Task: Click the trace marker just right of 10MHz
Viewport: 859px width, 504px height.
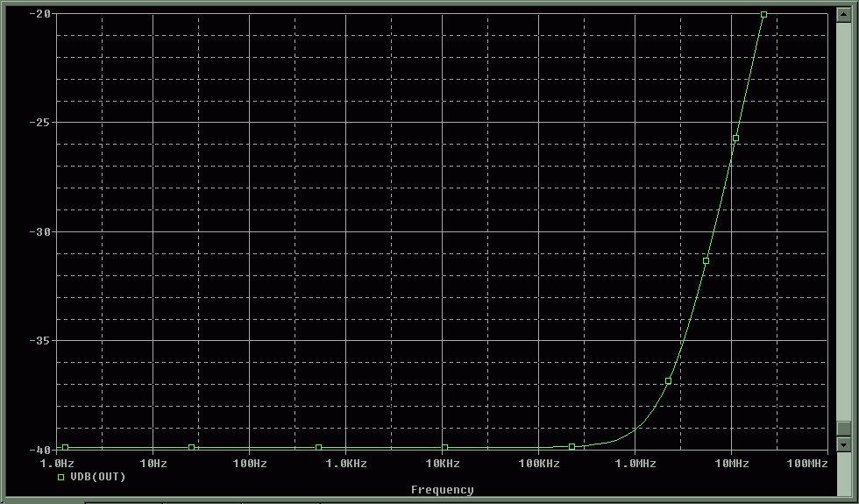Action: 735,138
